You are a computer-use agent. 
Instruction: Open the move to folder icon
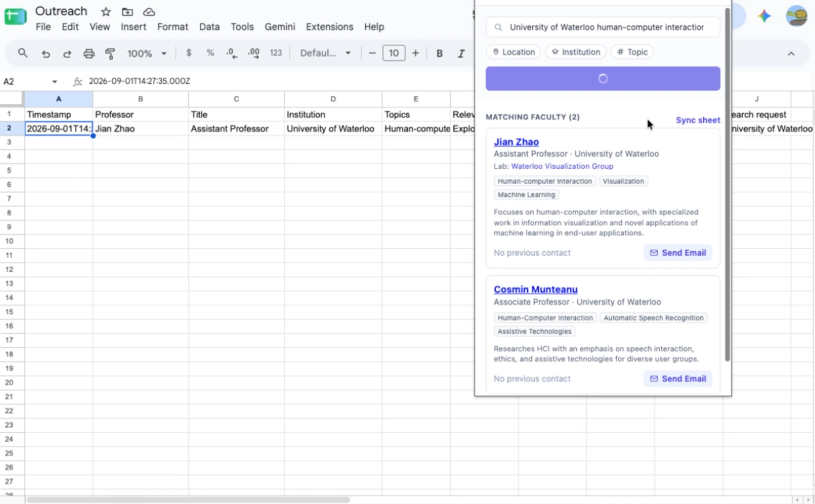click(x=127, y=12)
